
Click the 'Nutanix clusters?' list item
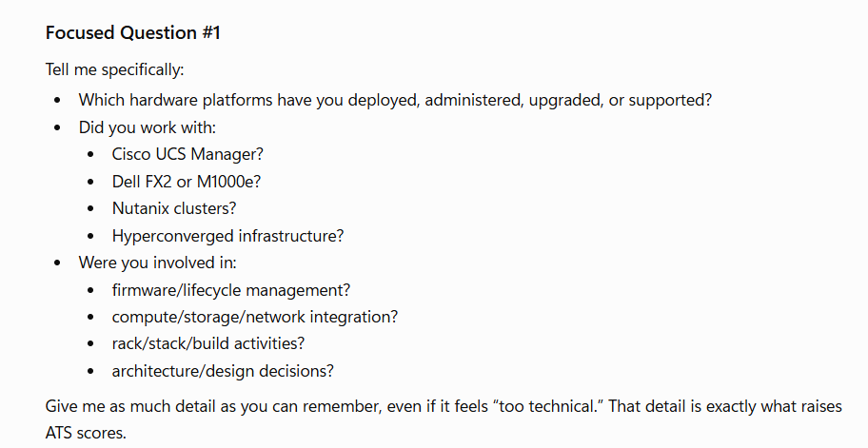coord(174,208)
